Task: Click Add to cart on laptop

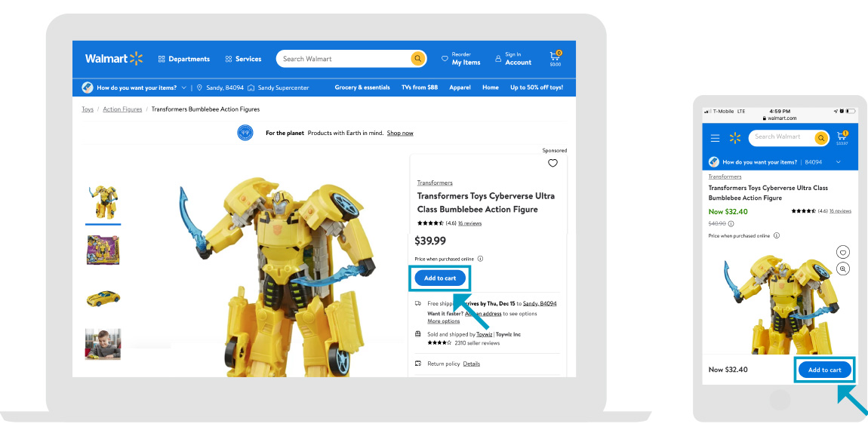Action: (440, 278)
